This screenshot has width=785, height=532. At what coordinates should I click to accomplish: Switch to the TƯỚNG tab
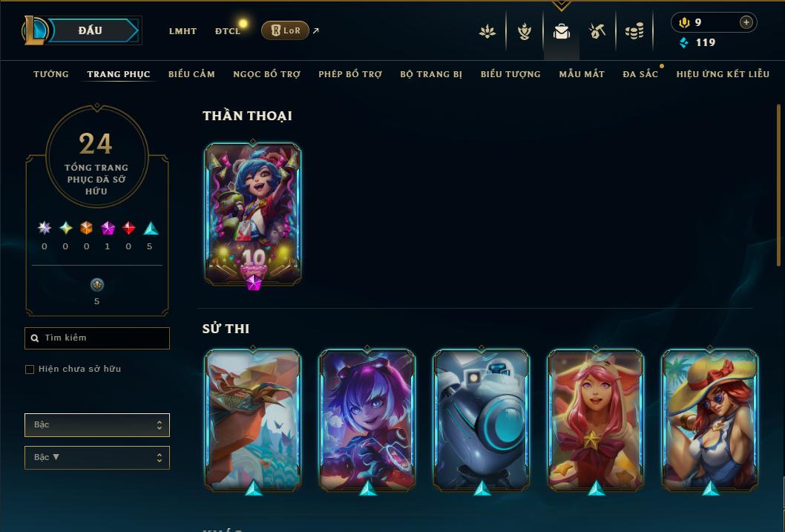point(51,74)
